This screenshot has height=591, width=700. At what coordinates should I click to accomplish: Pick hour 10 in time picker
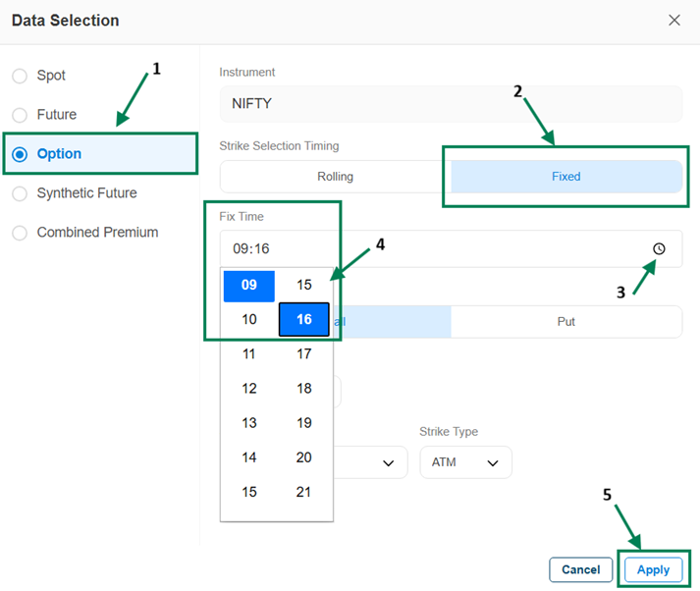249,320
